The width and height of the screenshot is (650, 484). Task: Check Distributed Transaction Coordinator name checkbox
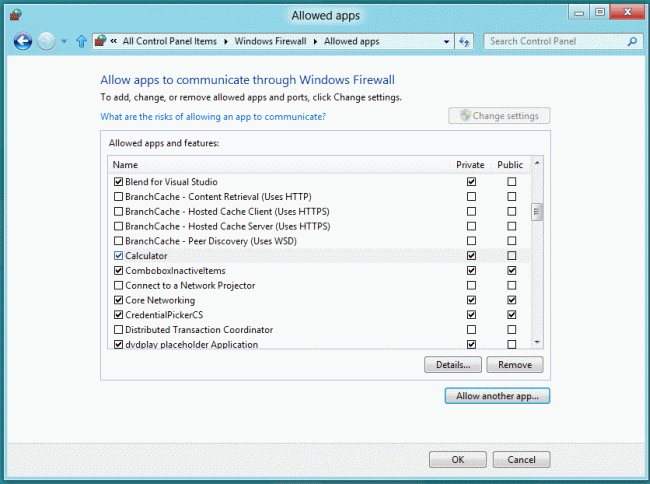click(119, 330)
